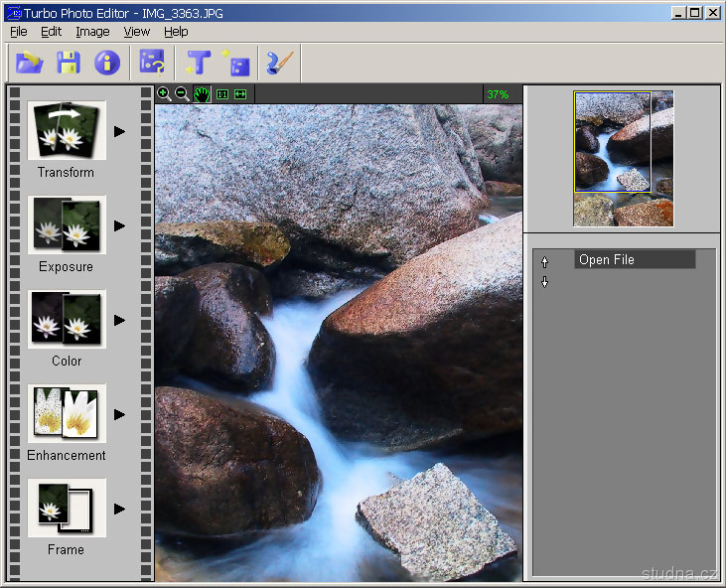Click the fit-to-width zoom button
Image resolution: width=726 pixels, height=588 pixels.
239,94
